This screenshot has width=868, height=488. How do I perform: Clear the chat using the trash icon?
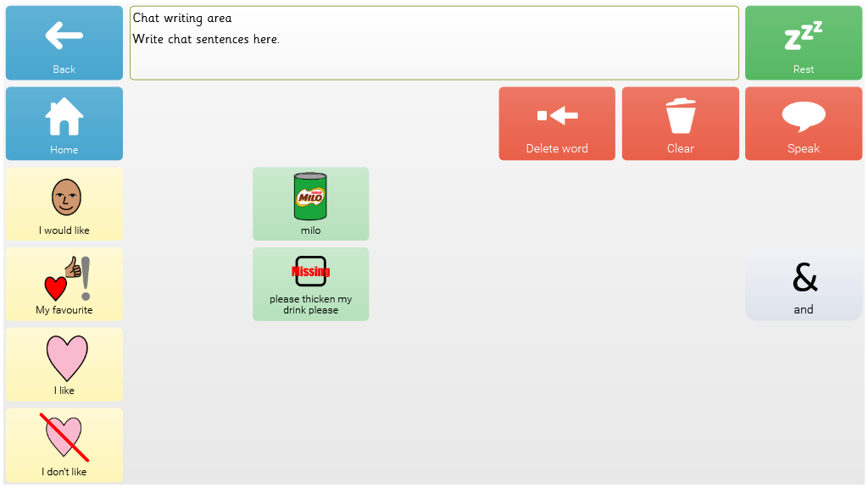680,116
